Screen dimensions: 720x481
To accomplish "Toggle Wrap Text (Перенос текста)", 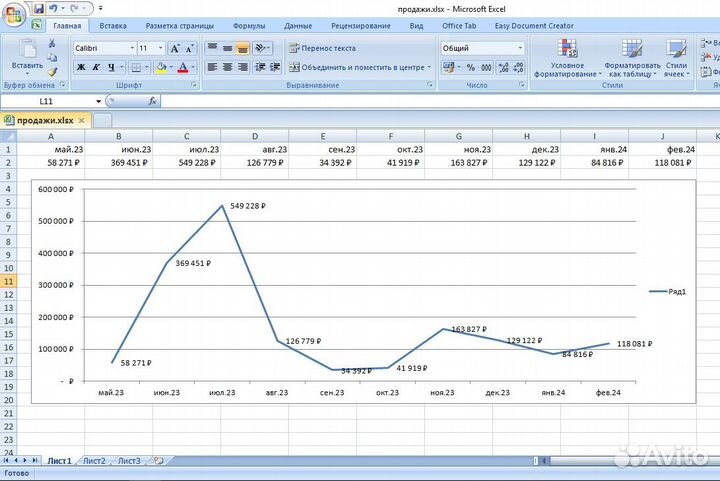I will tap(322, 48).
